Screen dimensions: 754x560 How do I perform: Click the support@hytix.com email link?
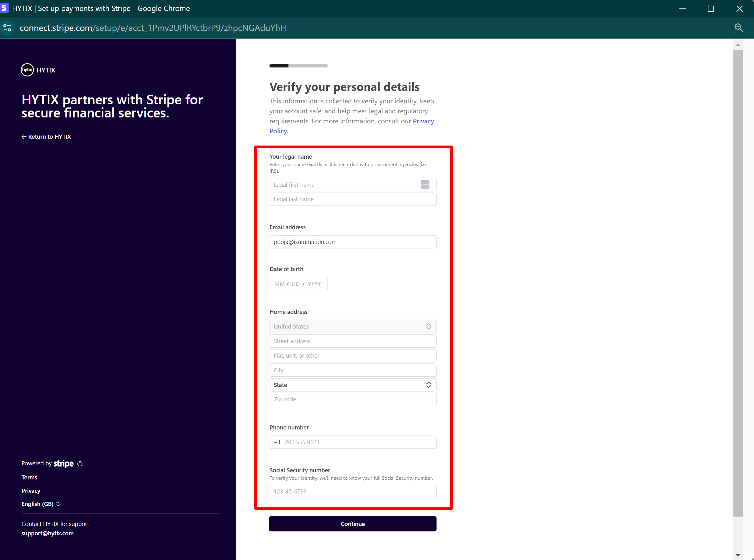pos(47,533)
